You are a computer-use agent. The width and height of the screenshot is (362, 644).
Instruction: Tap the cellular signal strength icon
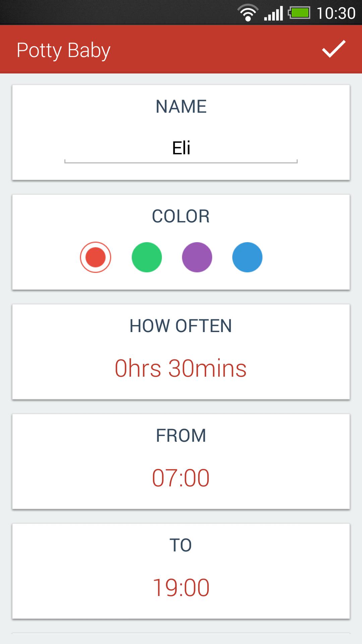coord(274,13)
